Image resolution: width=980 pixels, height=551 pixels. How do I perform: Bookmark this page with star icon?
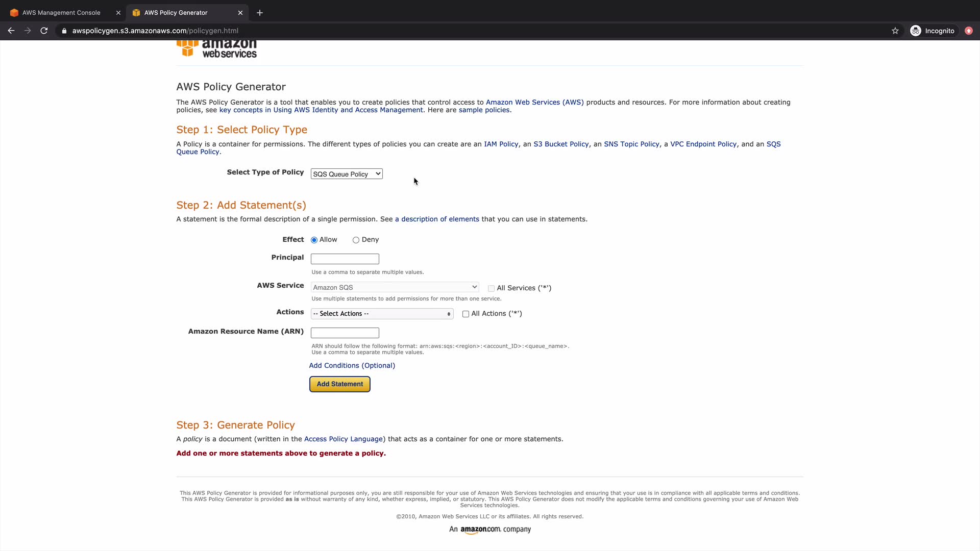pyautogui.click(x=895, y=31)
